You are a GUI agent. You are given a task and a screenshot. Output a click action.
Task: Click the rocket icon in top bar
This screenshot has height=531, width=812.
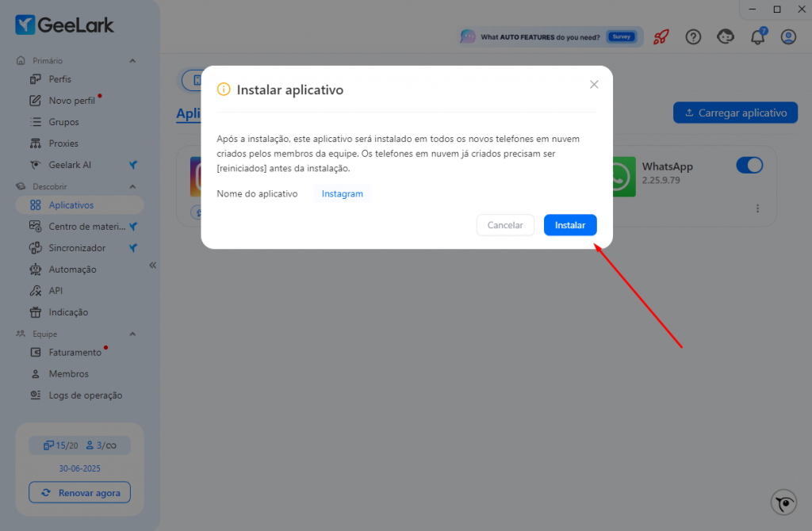tap(661, 36)
